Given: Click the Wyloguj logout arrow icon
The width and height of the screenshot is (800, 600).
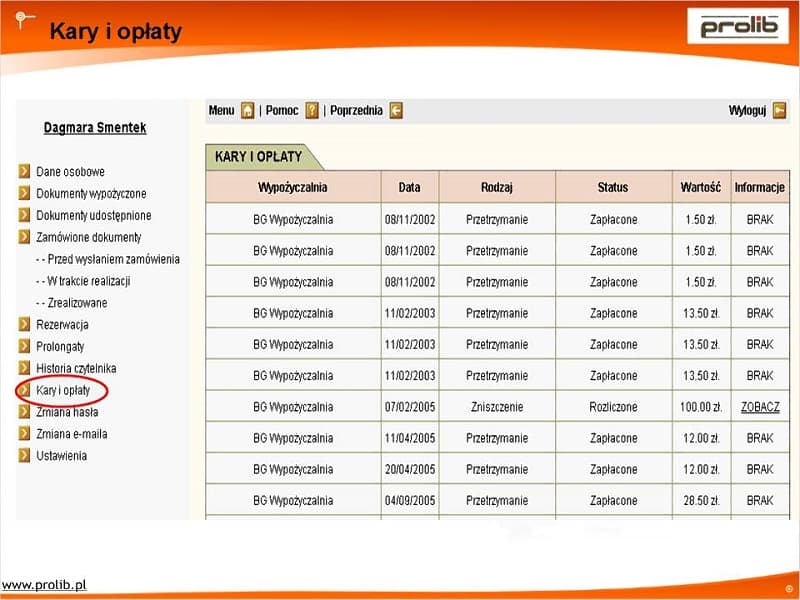Looking at the screenshot, I should (779, 111).
